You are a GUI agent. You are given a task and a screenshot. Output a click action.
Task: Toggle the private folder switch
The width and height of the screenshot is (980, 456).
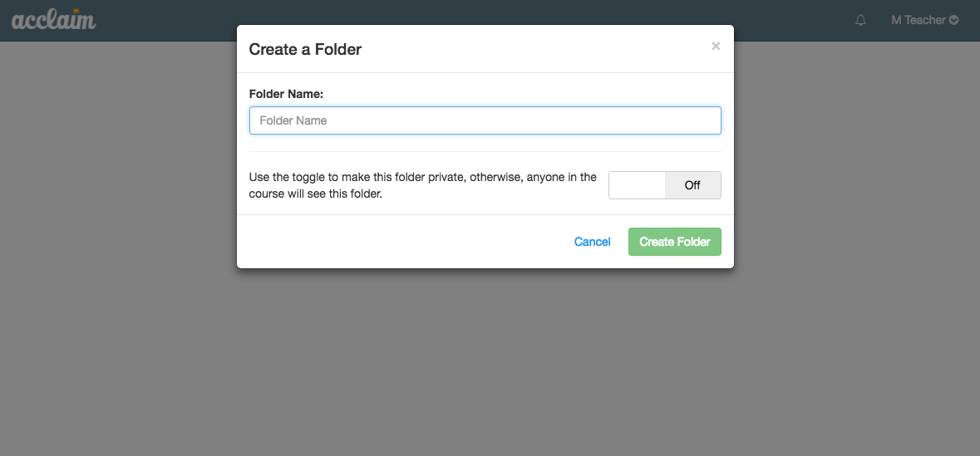[x=664, y=185]
